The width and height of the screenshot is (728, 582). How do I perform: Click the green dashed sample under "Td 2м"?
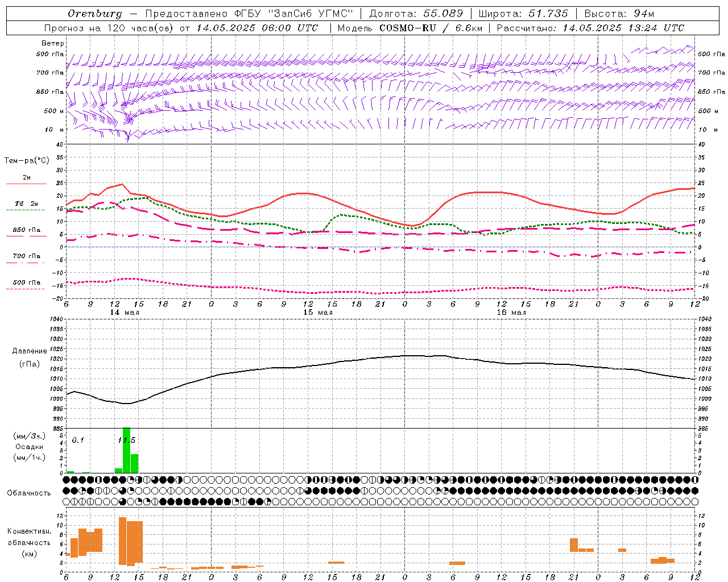26,210
